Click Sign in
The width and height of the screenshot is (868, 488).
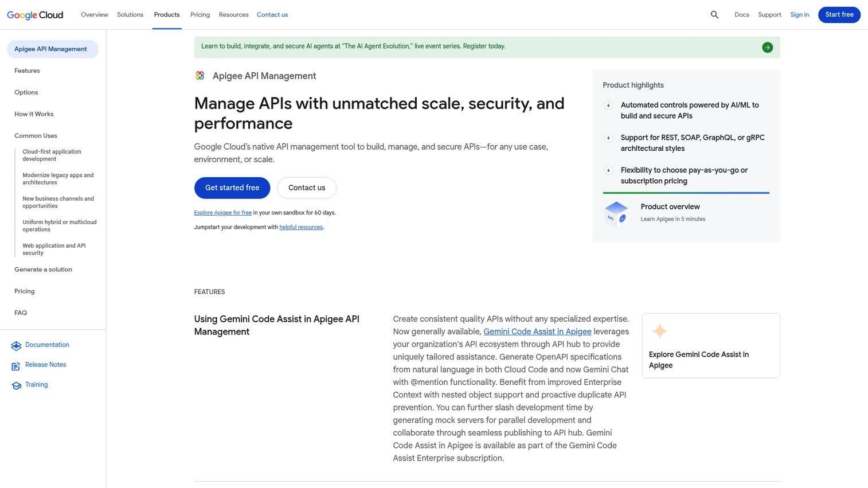point(799,15)
